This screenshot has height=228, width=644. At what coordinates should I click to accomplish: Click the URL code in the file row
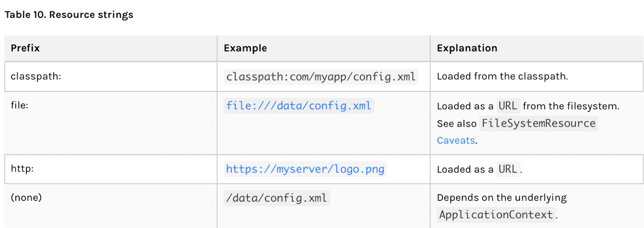(x=508, y=105)
